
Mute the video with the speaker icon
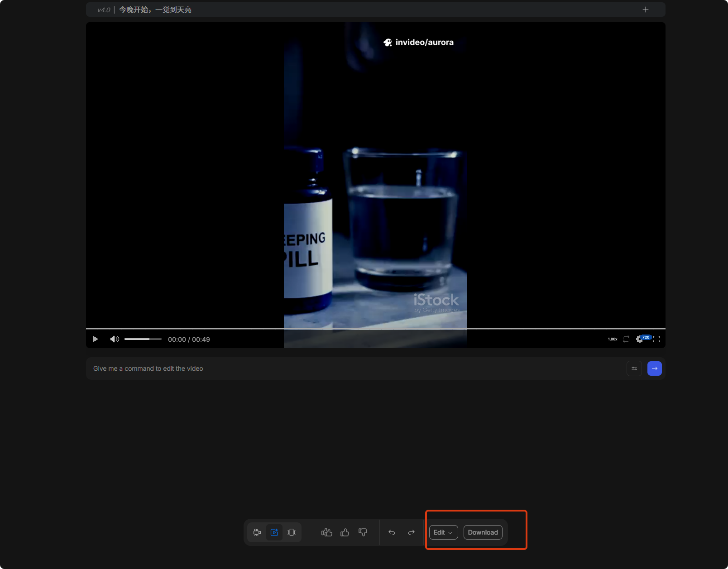click(x=115, y=339)
